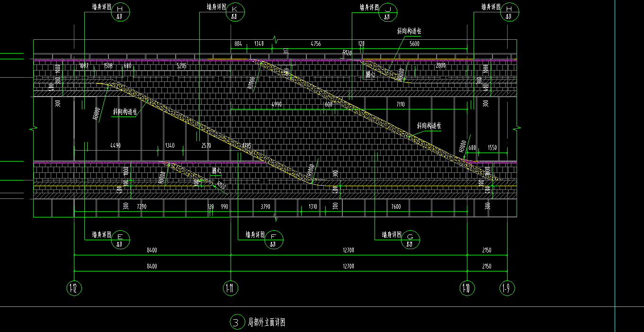The image size is (644, 332).
Task: Select the vertical 317 dimension text
Action: pos(286,51)
